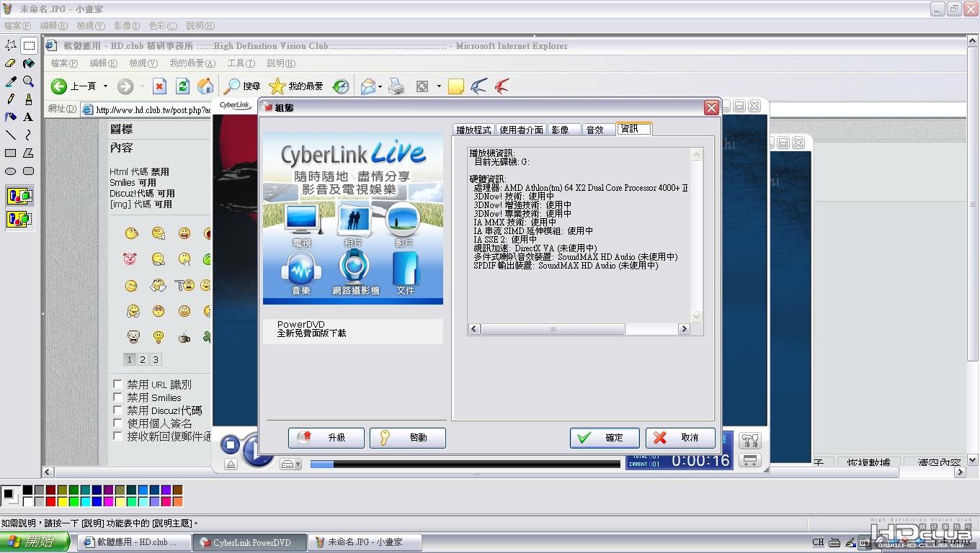Click the IE Refresh page button
This screenshot has height=553, width=980.
182,86
